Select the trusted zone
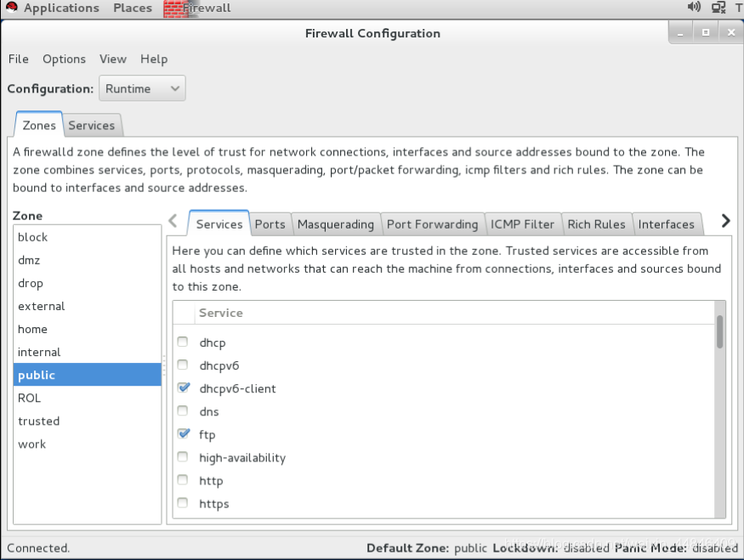Screen dimensions: 744x560 tap(88, 421)
